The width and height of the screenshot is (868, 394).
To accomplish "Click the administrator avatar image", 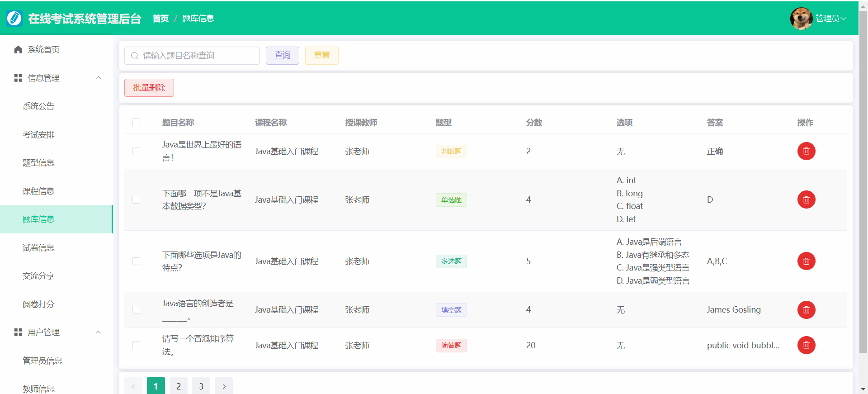I will (802, 19).
